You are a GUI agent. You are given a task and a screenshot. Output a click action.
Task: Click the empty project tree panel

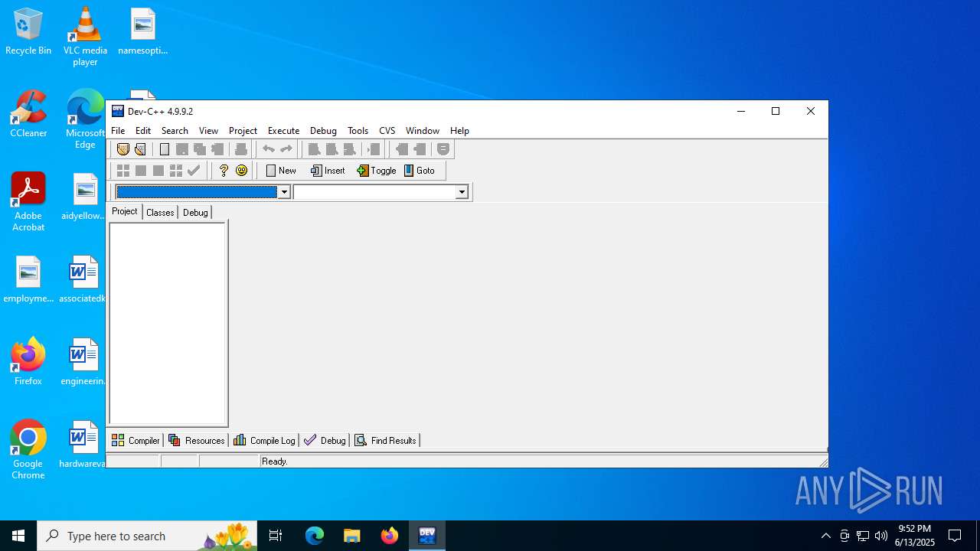(x=168, y=324)
